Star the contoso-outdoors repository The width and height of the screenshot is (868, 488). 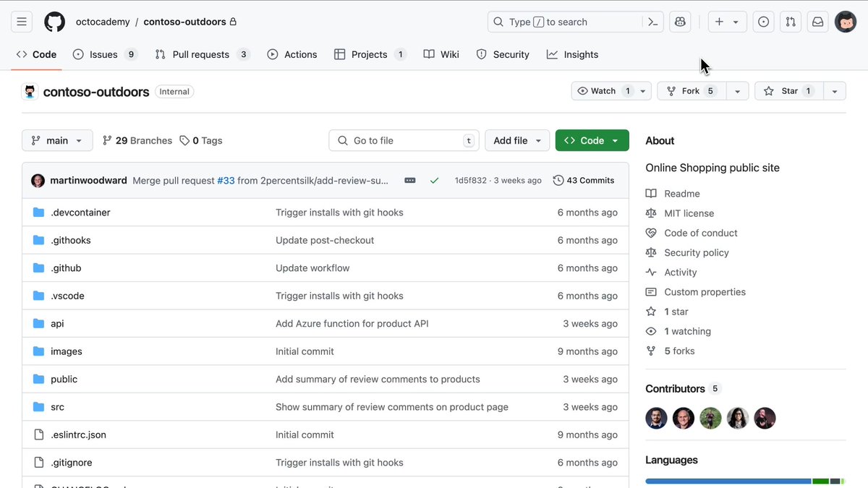pos(789,91)
